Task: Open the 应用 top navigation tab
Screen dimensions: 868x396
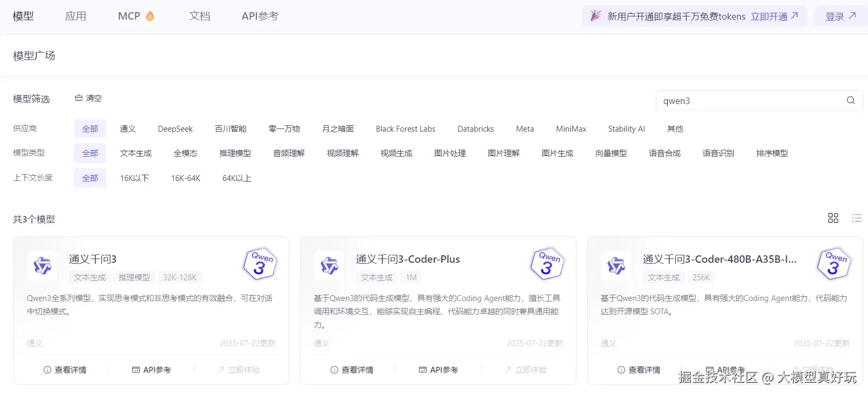Action: pyautogui.click(x=75, y=16)
